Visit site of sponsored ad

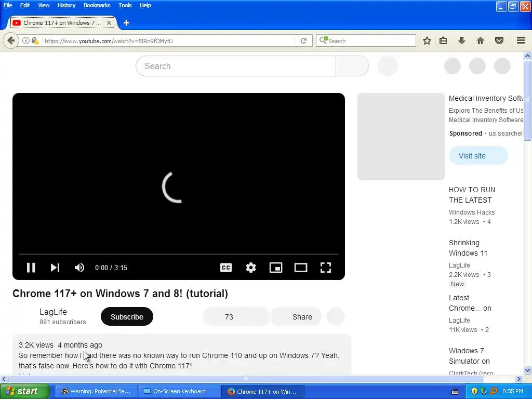tap(478, 156)
